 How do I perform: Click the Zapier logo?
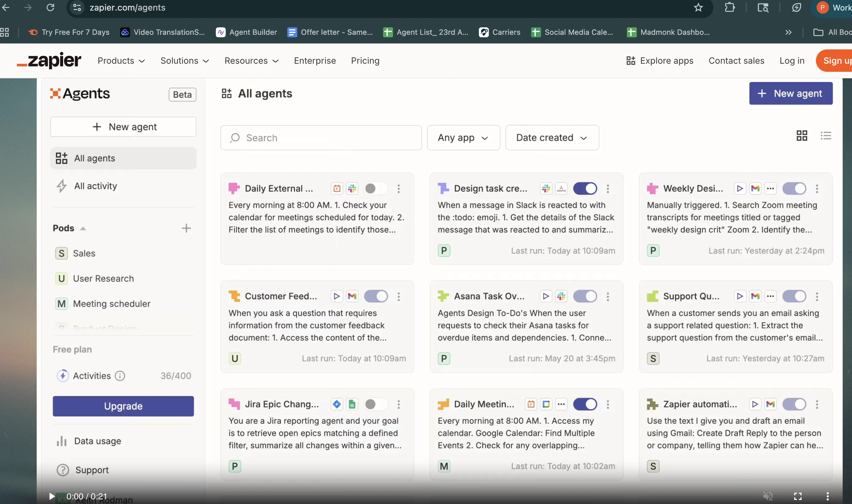pyautogui.click(x=49, y=61)
